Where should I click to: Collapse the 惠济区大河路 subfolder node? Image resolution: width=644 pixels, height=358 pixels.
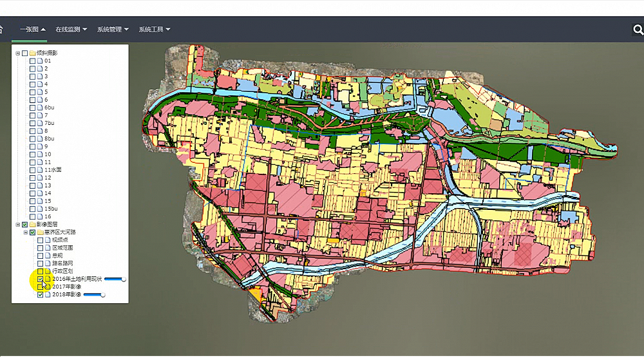pos(26,232)
